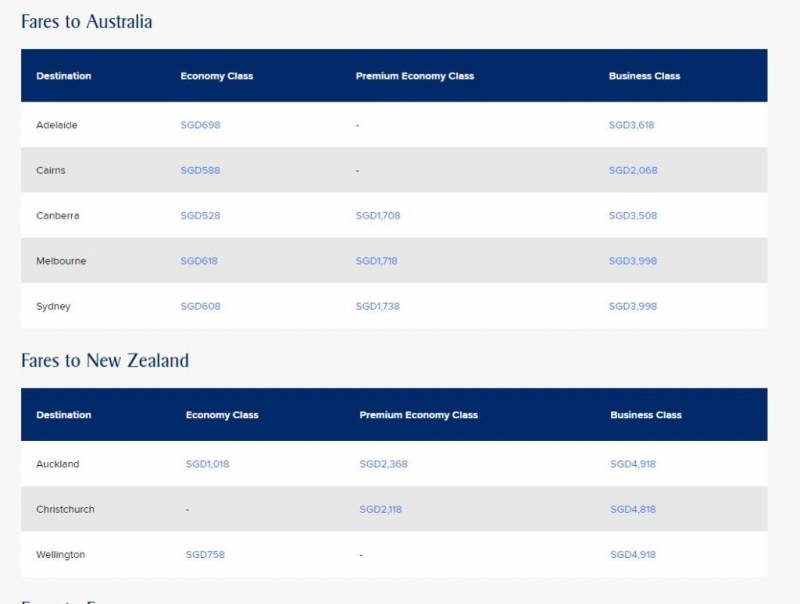The image size is (800, 604).
Task: Open Cairns Business Class fare SGD2,068
Action: (633, 170)
